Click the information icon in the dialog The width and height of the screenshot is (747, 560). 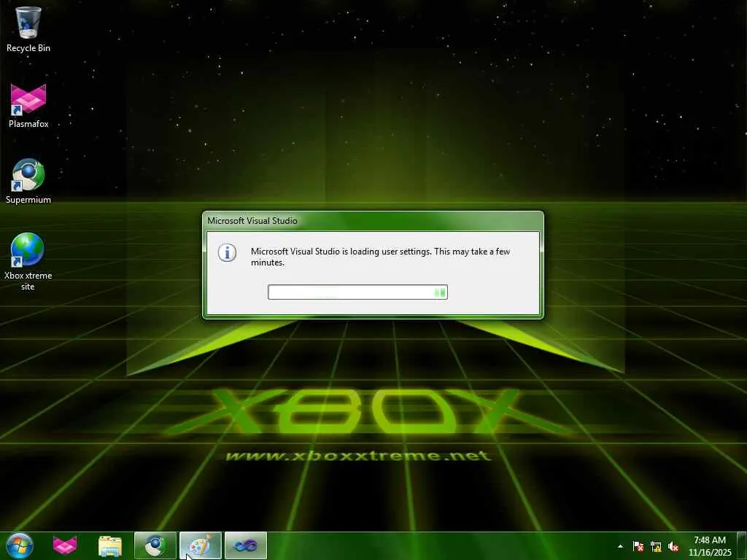[x=228, y=252]
